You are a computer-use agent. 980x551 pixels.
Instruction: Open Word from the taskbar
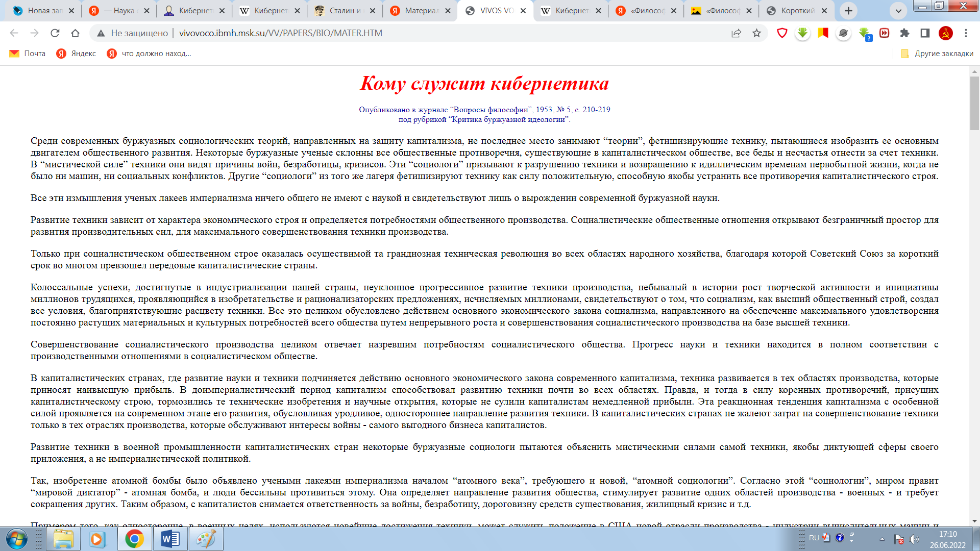point(170,539)
